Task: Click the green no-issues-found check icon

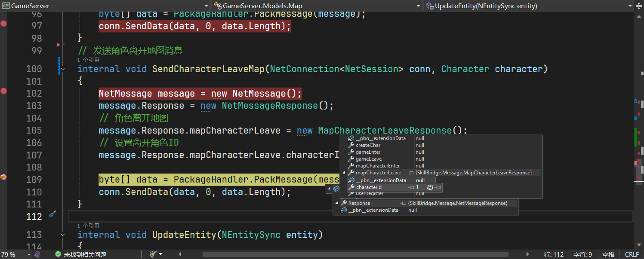Action: point(58,254)
